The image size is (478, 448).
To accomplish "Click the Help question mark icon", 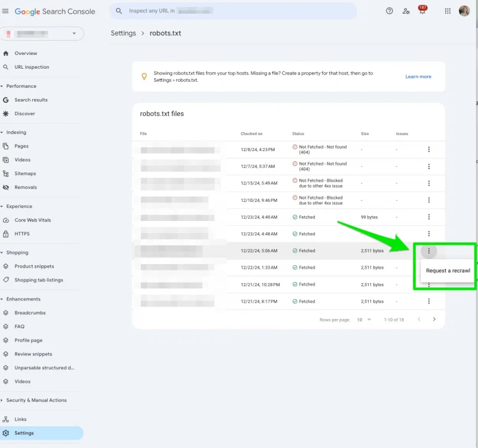I will click(390, 11).
